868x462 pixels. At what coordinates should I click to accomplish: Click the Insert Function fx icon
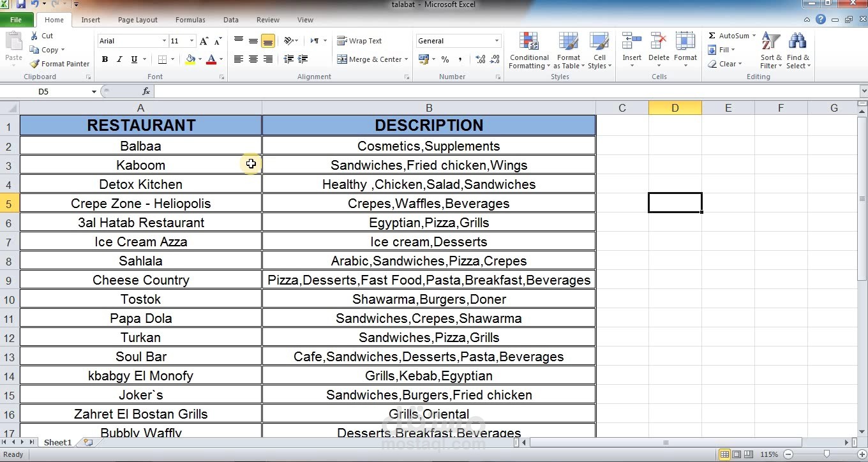point(146,91)
